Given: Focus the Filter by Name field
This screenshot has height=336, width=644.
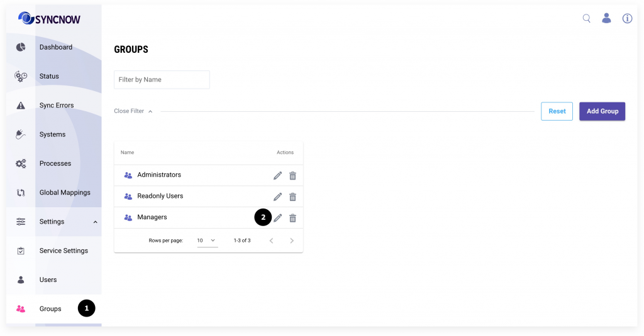Looking at the screenshot, I should 162,80.
